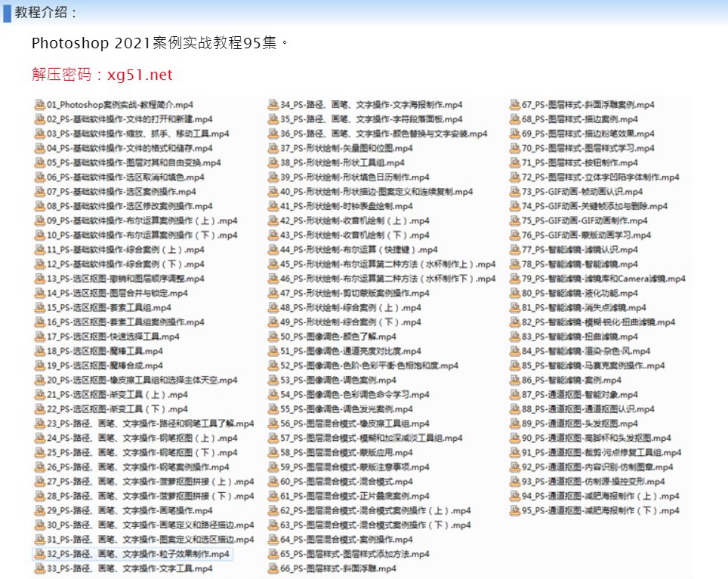Click the icon of 21_PS-选区抠图-渐变工具（上）.mp4
Viewport: 728px width, 579px height.
click(x=40, y=394)
